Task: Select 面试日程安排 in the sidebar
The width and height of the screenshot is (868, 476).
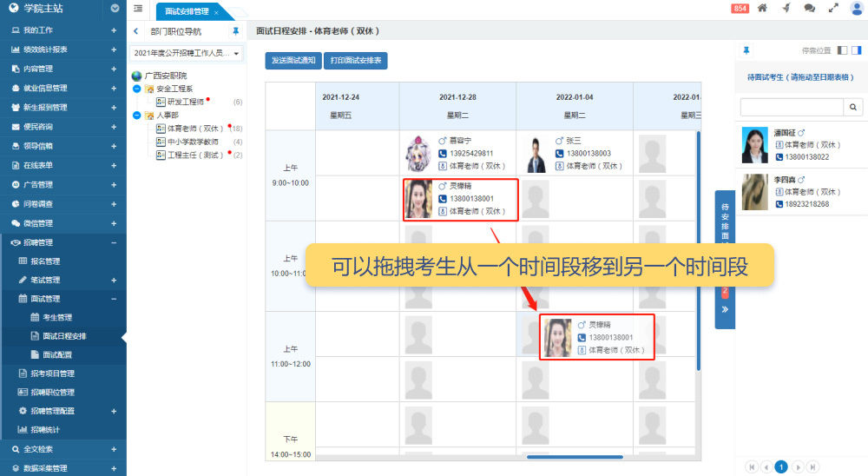Action: (64, 336)
